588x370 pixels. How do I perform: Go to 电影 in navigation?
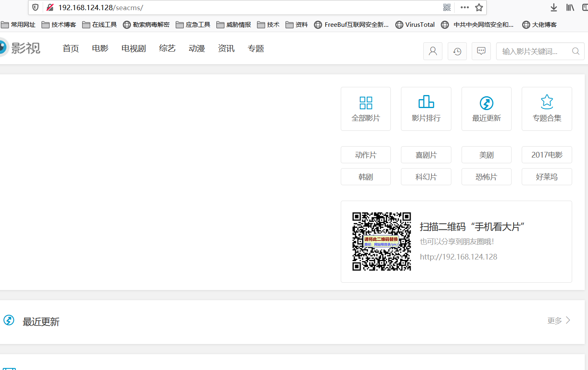100,48
